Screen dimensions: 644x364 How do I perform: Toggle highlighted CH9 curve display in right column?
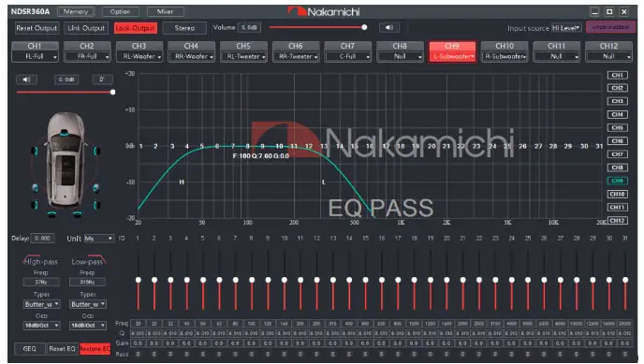pyautogui.click(x=617, y=181)
